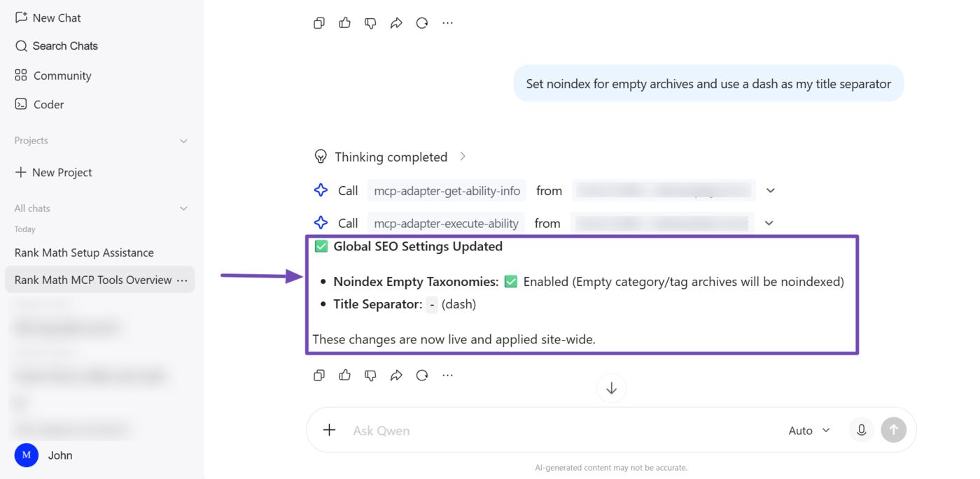Like the Global SEO Settings response

point(344,376)
